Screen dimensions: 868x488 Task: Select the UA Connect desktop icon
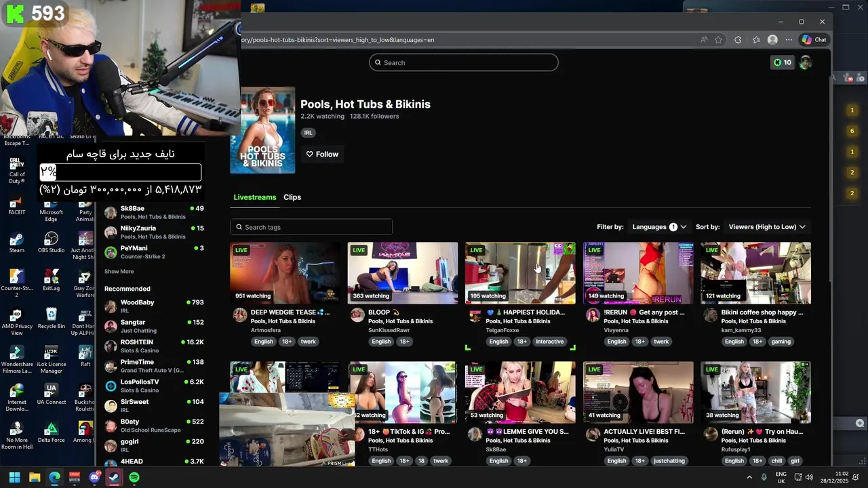pyautogui.click(x=51, y=394)
